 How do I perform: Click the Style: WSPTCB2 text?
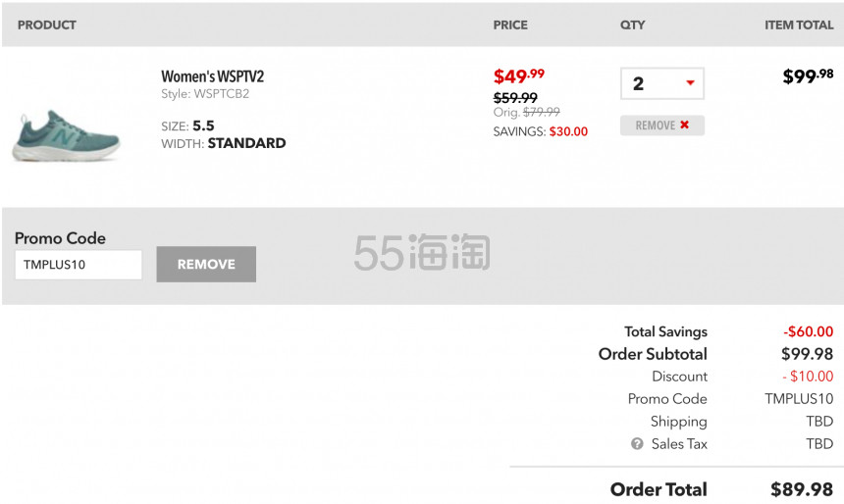coord(205,93)
